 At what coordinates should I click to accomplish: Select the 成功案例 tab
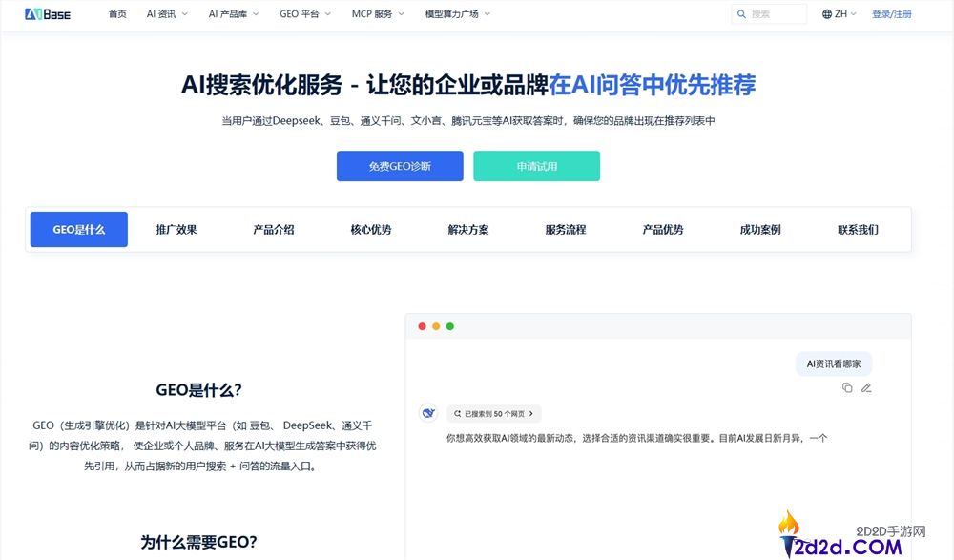tap(760, 230)
